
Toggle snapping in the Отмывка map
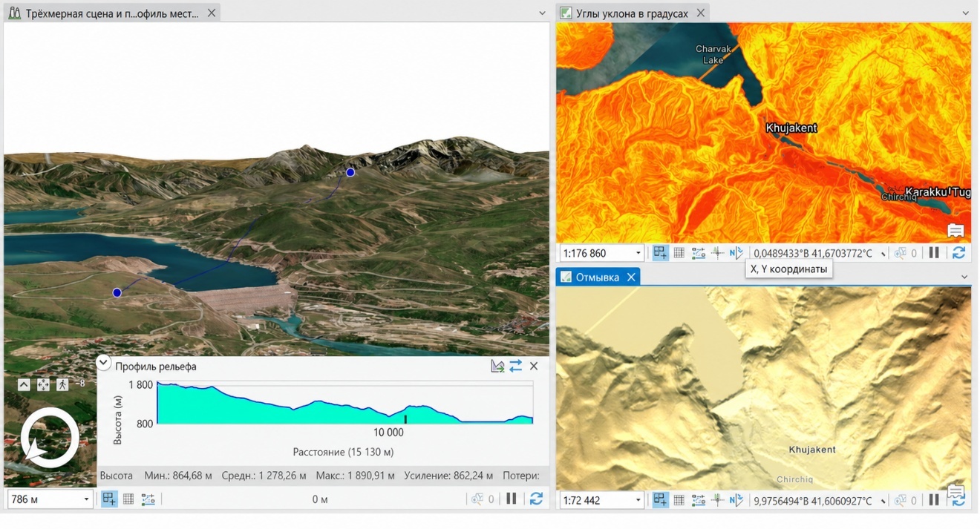[x=660, y=501]
